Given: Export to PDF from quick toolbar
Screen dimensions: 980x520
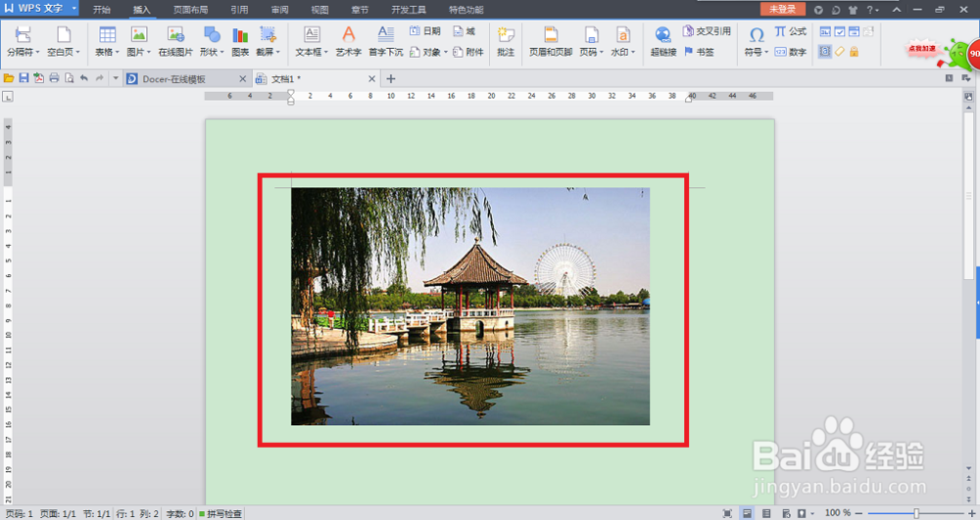Looking at the screenshot, I should click(x=39, y=78).
